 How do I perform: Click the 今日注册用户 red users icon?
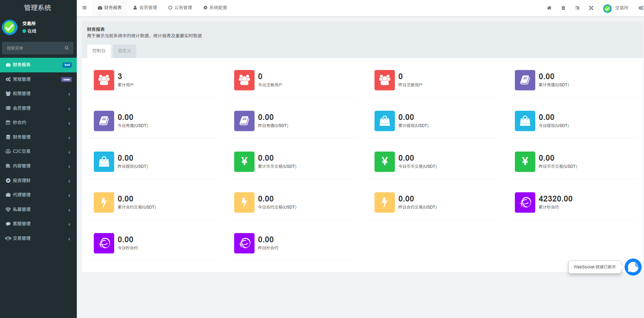(244, 80)
